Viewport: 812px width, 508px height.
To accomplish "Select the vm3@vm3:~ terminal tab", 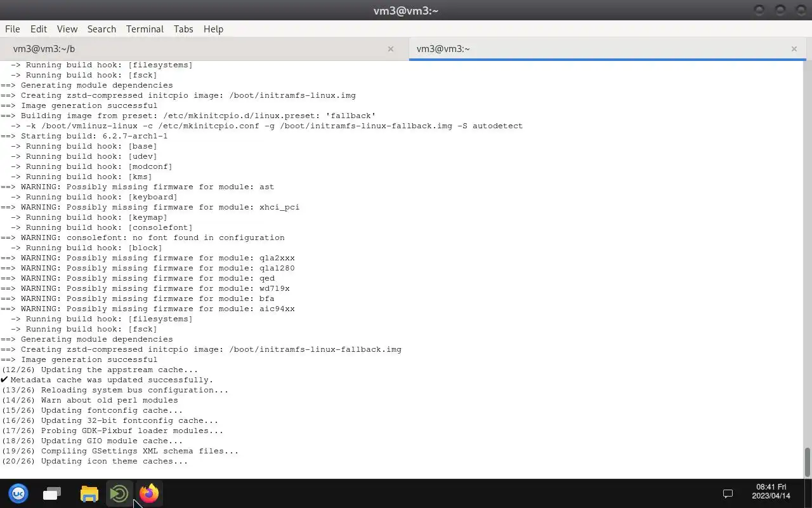I will point(608,49).
